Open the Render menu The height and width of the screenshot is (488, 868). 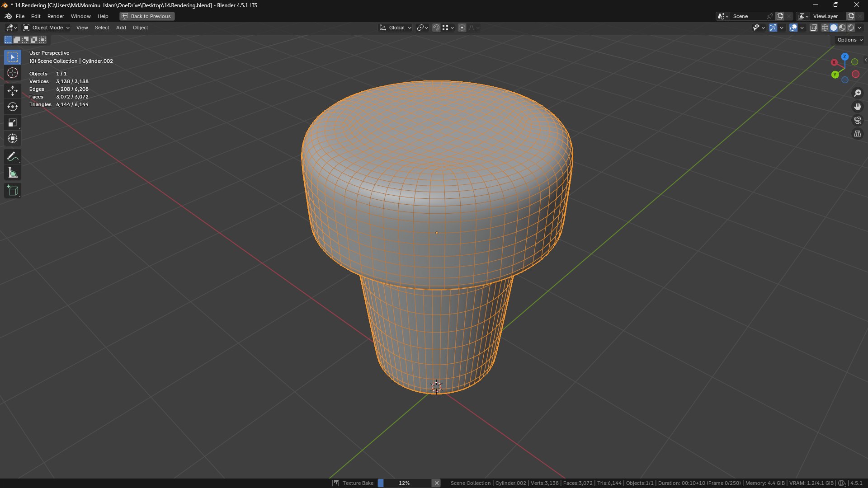56,16
